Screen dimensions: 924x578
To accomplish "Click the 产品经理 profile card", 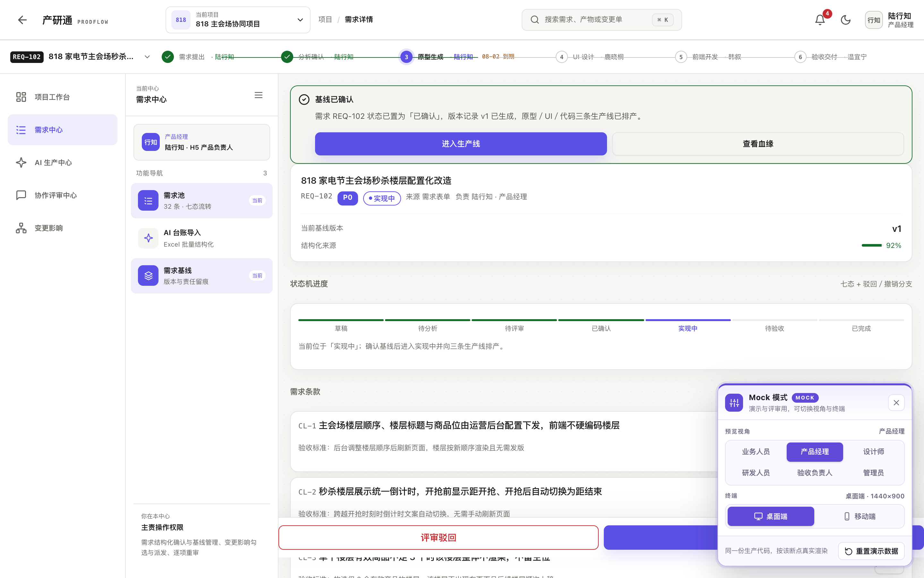I will (x=201, y=142).
